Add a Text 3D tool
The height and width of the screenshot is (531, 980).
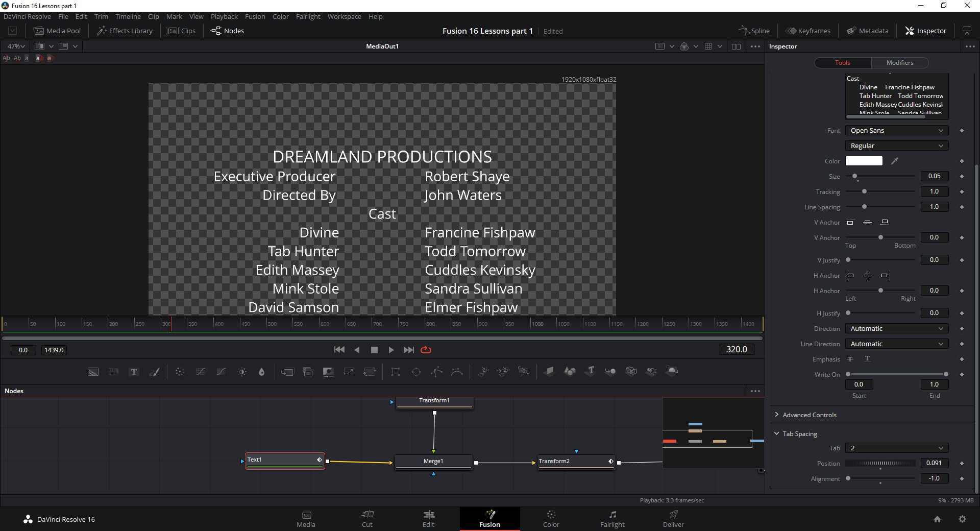click(591, 371)
